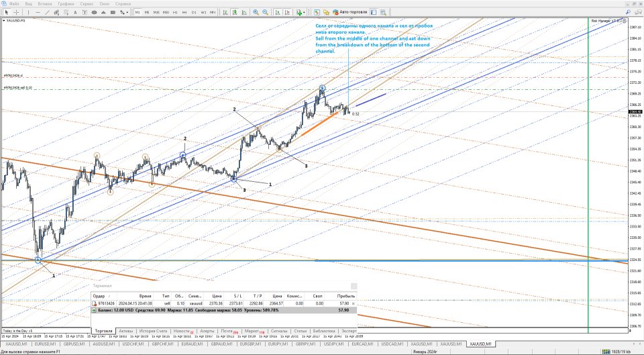Switch to История Счета tab

tap(152, 331)
